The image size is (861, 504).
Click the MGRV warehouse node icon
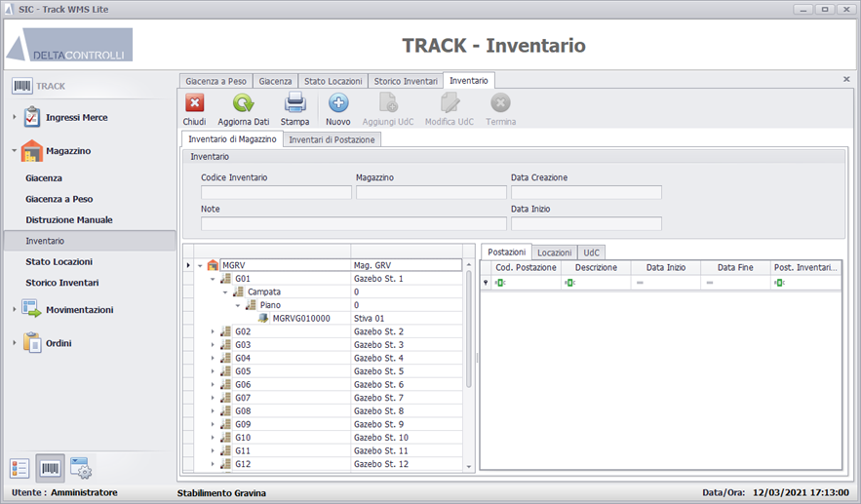point(213,265)
